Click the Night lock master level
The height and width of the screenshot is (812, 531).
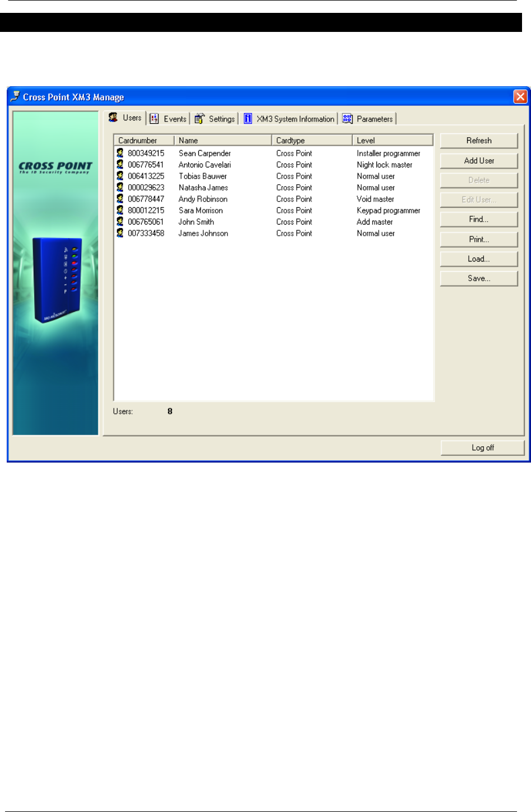(x=385, y=165)
